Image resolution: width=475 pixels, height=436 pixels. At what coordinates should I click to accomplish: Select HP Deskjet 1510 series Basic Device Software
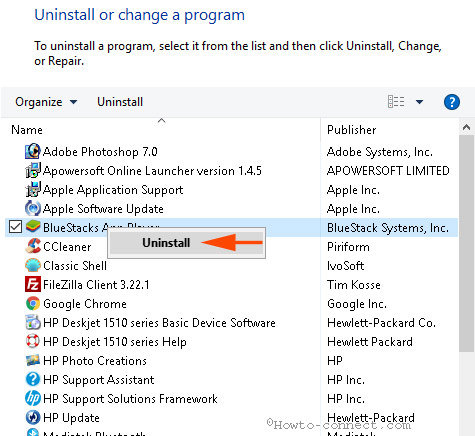159,323
